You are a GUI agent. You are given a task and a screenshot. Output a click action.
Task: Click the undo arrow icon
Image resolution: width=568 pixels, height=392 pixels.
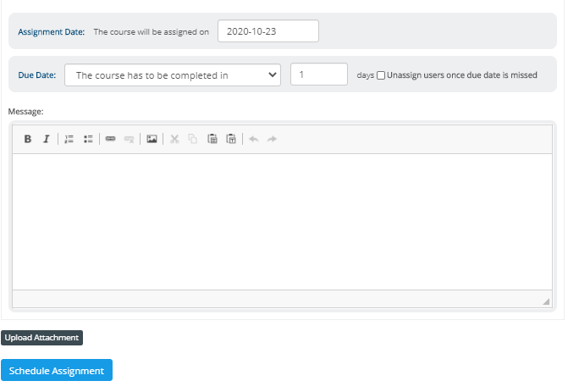254,139
